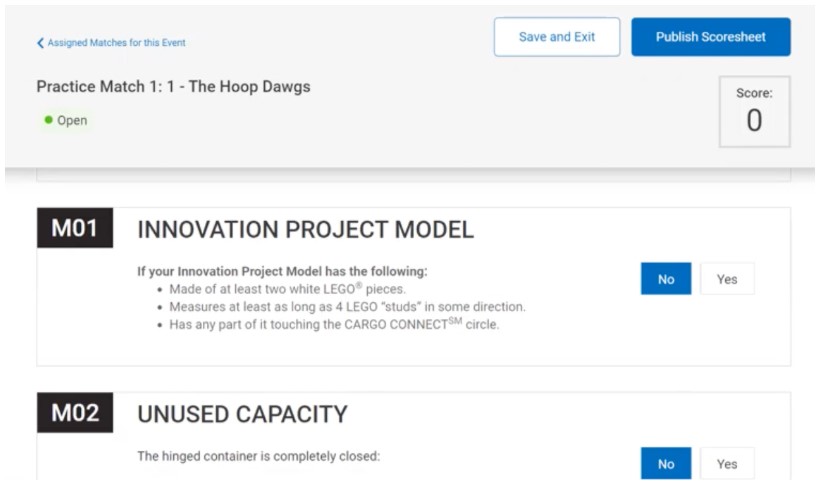Click the two white LEGO pieces requirement
The height and width of the screenshot is (483, 819).
[x=287, y=289]
